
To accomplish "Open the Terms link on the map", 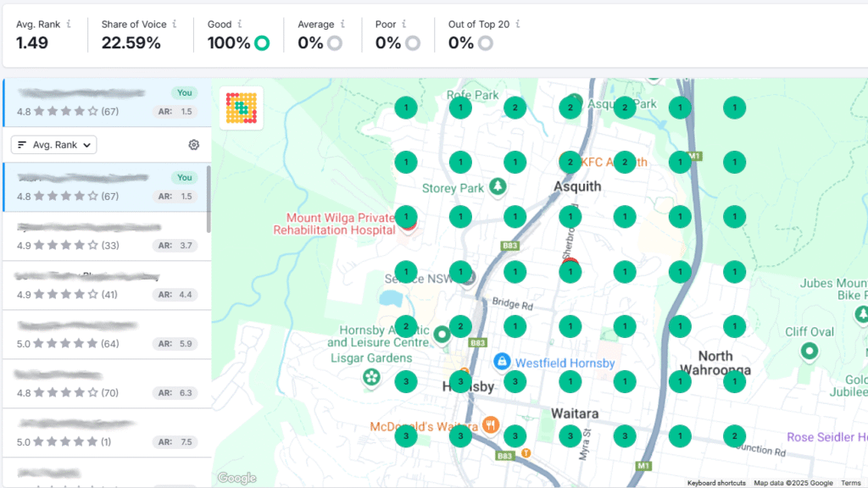I will (x=850, y=483).
